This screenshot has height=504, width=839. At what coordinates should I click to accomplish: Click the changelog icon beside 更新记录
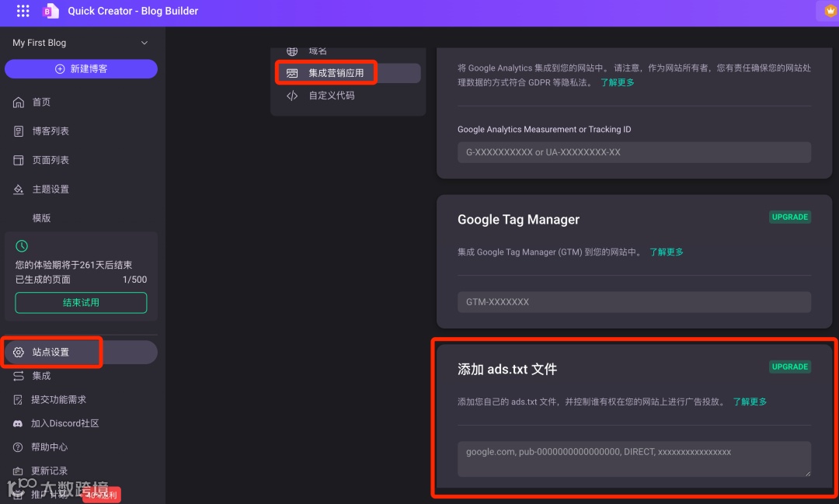tap(18, 471)
